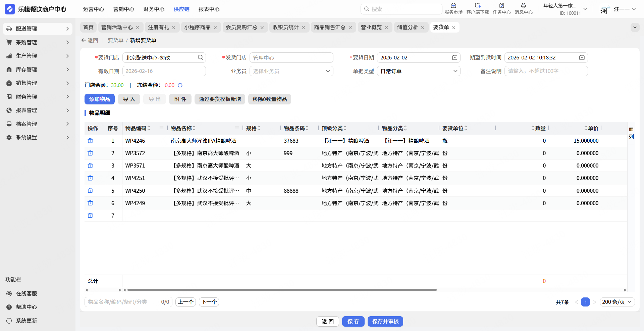Open the 业务员 dropdown

(291, 71)
